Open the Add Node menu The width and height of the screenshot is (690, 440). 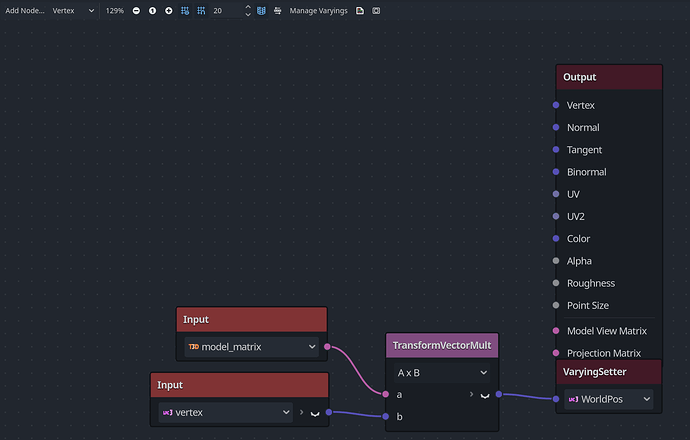25,11
